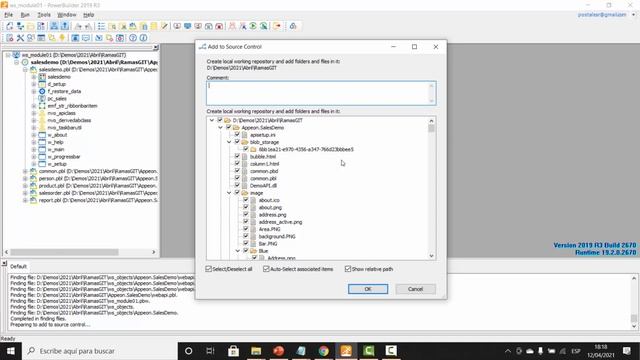Expand the w_main window node
The height and width of the screenshot is (360, 640).
click(34, 149)
